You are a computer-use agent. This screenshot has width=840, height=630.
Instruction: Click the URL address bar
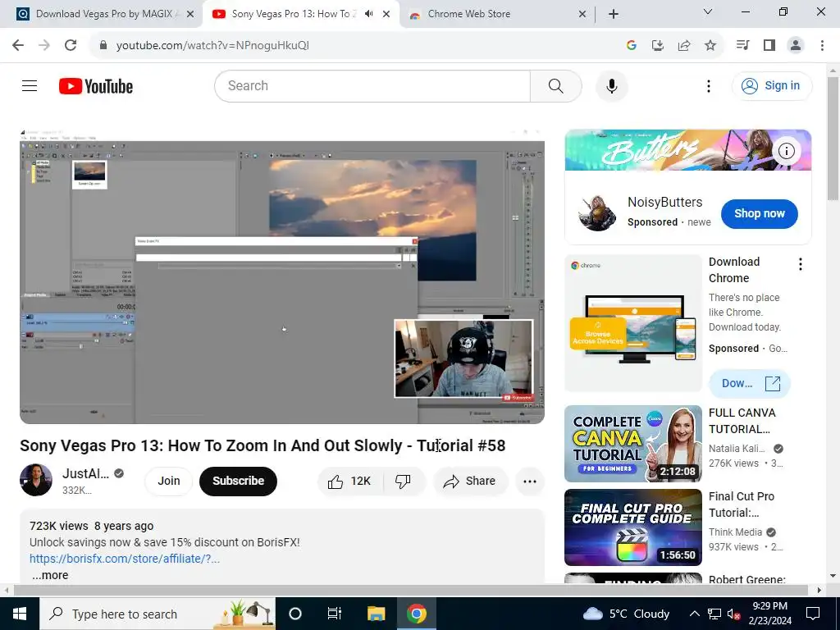pos(354,45)
